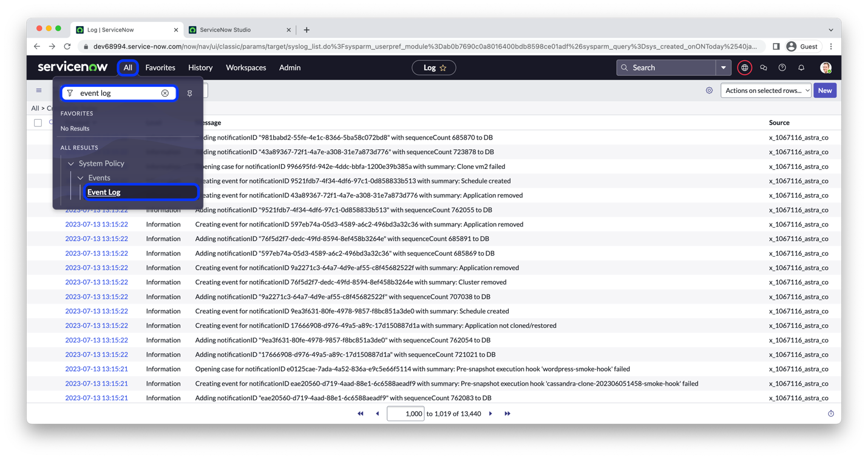Go to the first page of results
The height and width of the screenshot is (459, 868).
361,413
